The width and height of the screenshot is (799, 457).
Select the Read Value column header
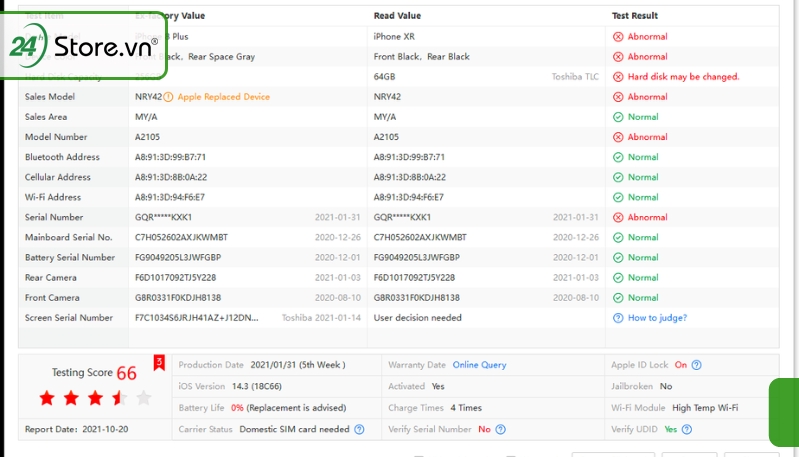(397, 16)
